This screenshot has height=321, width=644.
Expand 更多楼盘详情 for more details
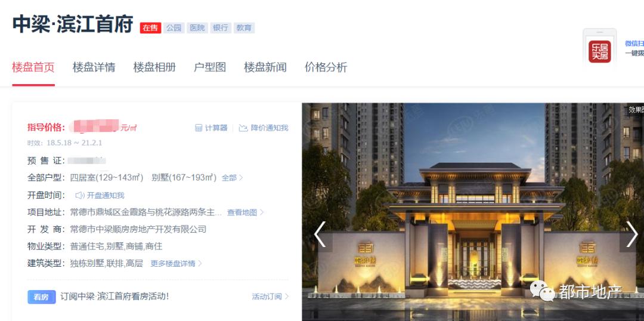(x=176, y=264)
